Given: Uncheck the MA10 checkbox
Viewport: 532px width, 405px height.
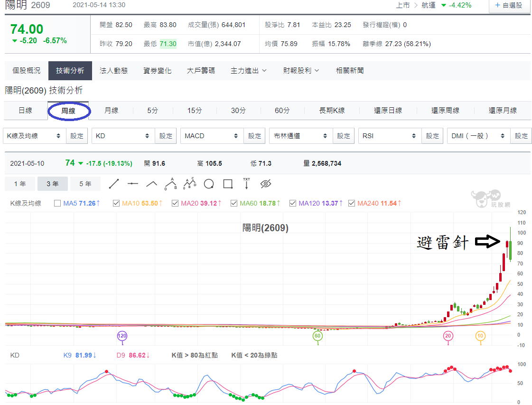Looking at the screenshot, I should pos(116,203).
